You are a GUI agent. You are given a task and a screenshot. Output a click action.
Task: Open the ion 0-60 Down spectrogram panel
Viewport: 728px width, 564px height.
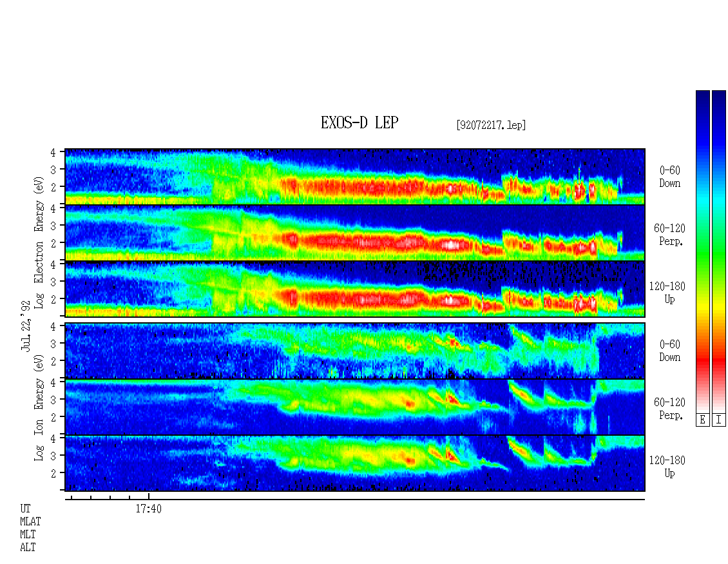point(355,351)
